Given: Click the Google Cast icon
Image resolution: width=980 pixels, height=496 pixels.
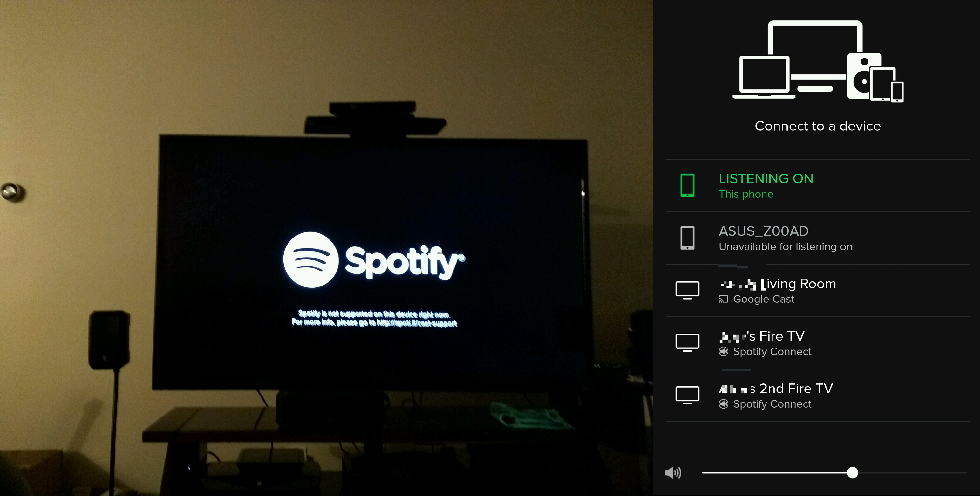Looking at the screenshot, I should point(723,299).
